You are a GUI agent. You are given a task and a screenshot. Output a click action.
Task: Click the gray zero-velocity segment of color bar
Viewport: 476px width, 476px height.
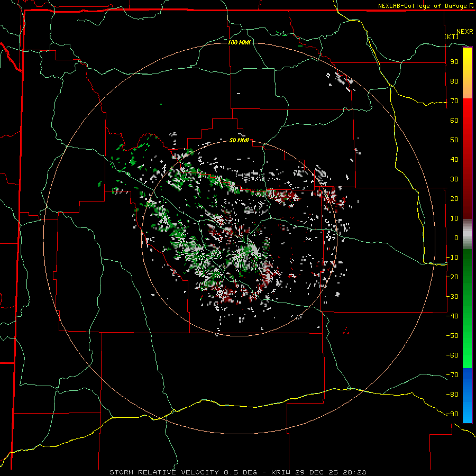click(467, 234)
